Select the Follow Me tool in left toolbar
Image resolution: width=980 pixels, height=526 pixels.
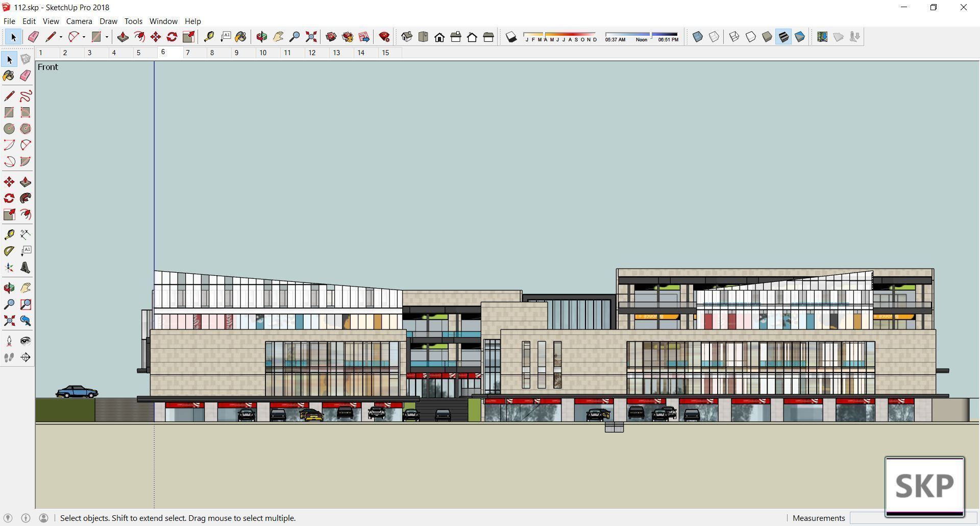tap(26, 198)
